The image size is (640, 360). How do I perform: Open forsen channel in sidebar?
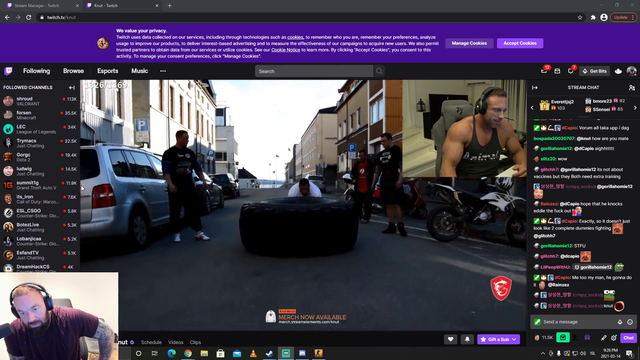click(x=40, y=115)
